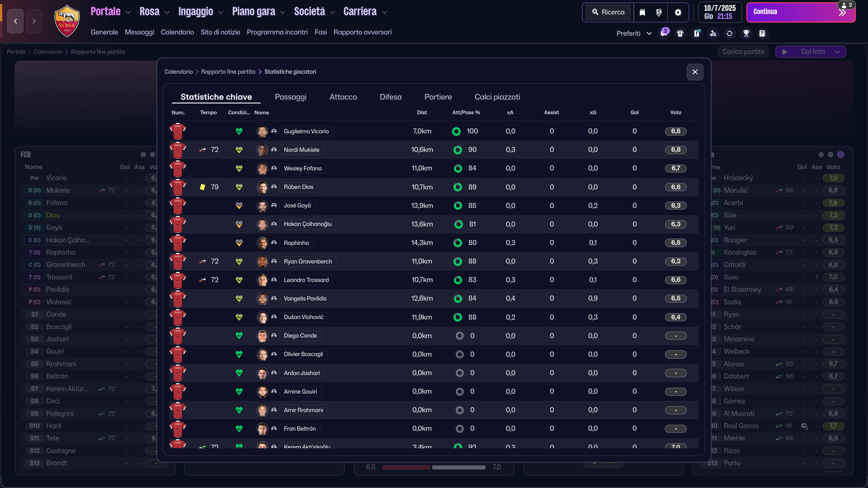Click the AS Roma club badge
The height and width of the screenshot is (488, 868).
(67, 21)
